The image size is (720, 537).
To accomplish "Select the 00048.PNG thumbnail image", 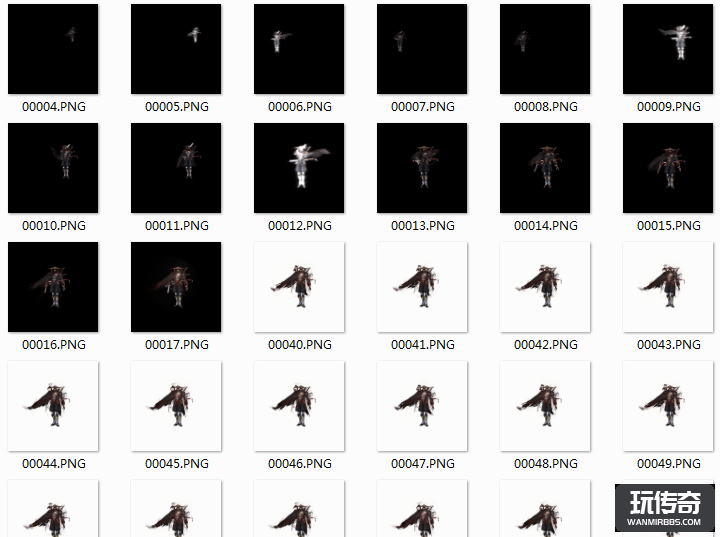I will coord(545,406).
